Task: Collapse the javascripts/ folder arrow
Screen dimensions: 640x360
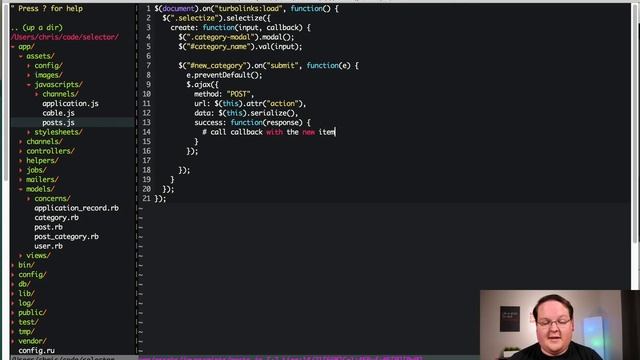Action: (29, 85)
